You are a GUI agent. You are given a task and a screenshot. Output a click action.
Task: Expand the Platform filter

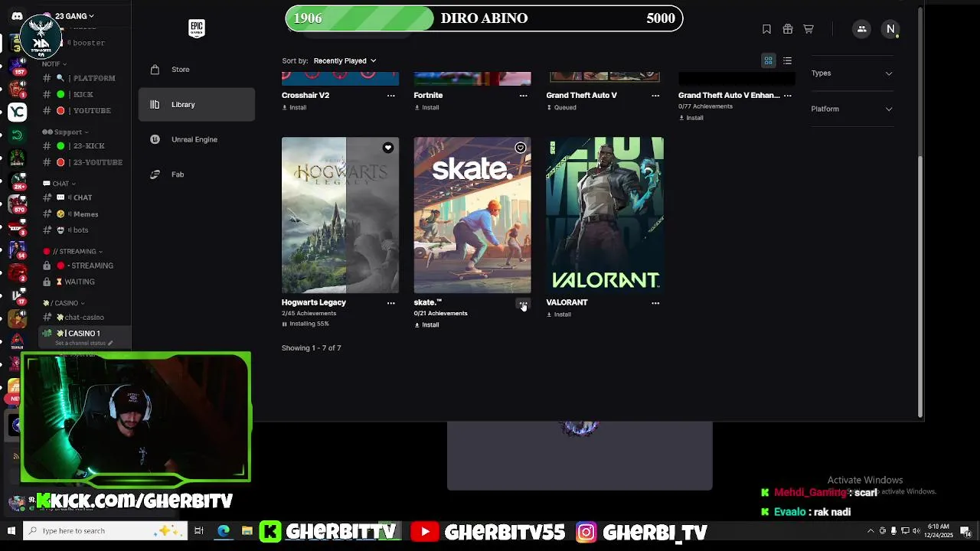851,109
